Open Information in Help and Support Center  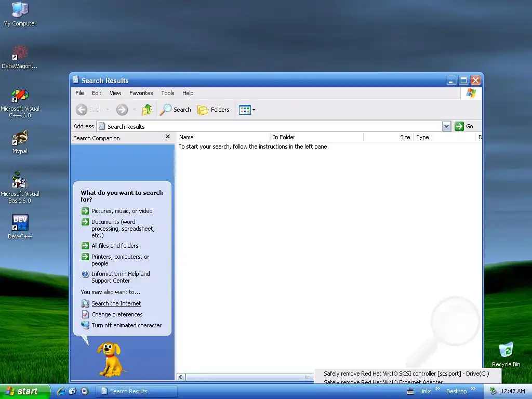pos(116,277)
